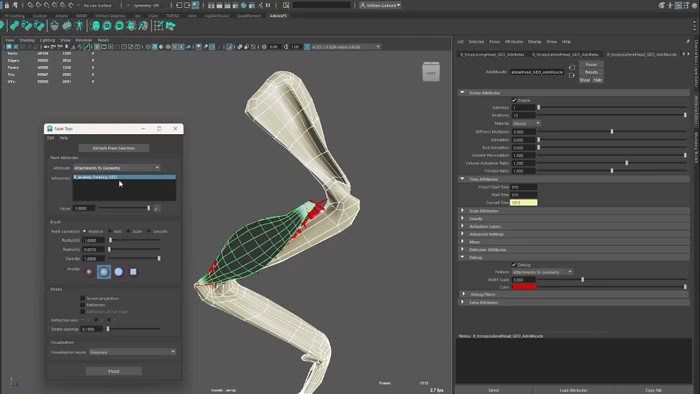Click the pick value eyedropper beside Value slider

pos(157,208)
